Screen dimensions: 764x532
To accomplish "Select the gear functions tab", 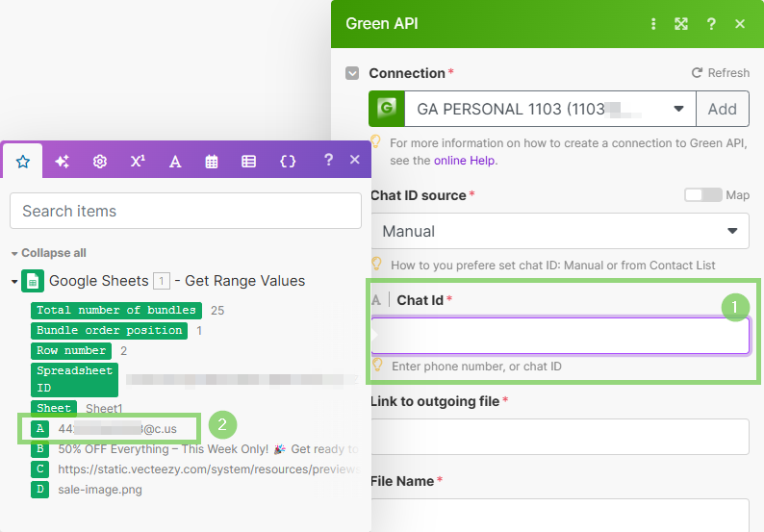I will click(x=99, y=162).
